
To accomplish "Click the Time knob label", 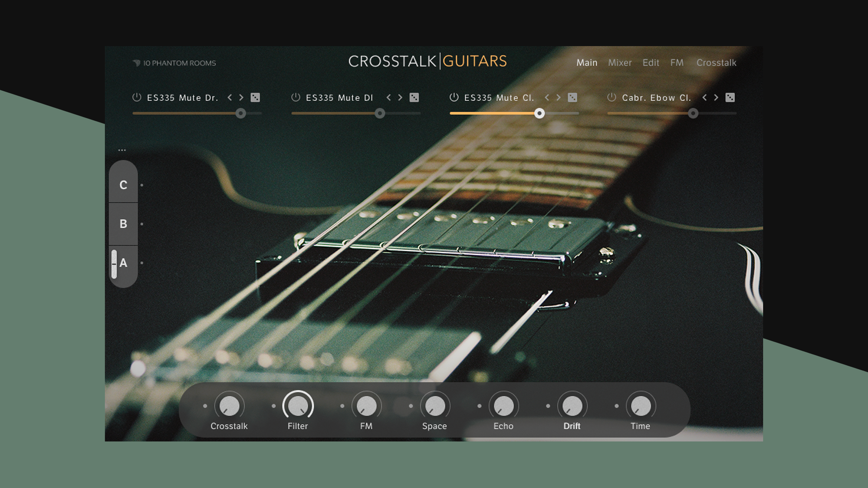I will pos(640,426).
